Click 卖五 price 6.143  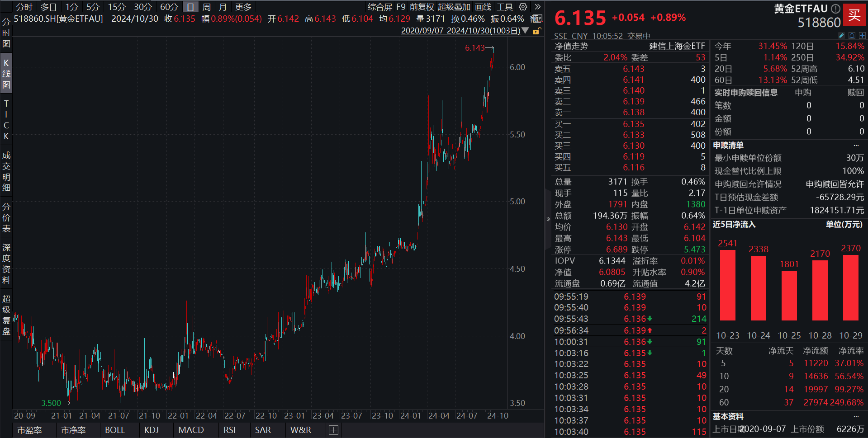tap(634, 69)
